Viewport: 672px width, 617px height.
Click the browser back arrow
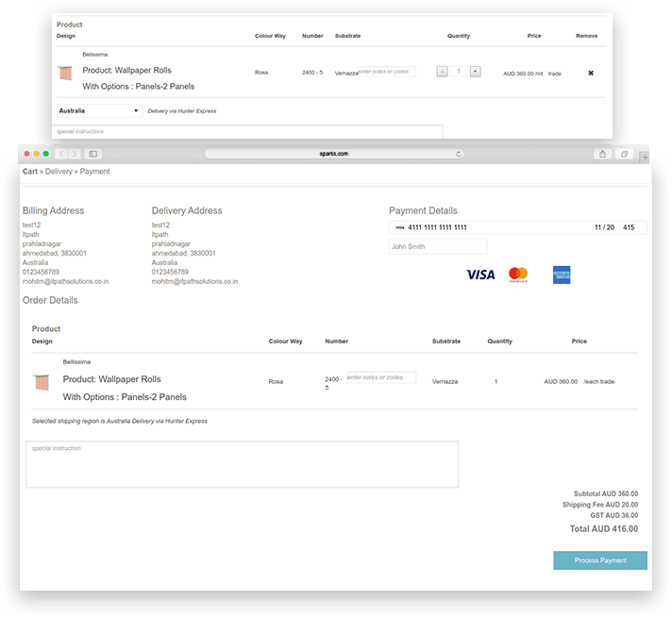pos(61,154)
